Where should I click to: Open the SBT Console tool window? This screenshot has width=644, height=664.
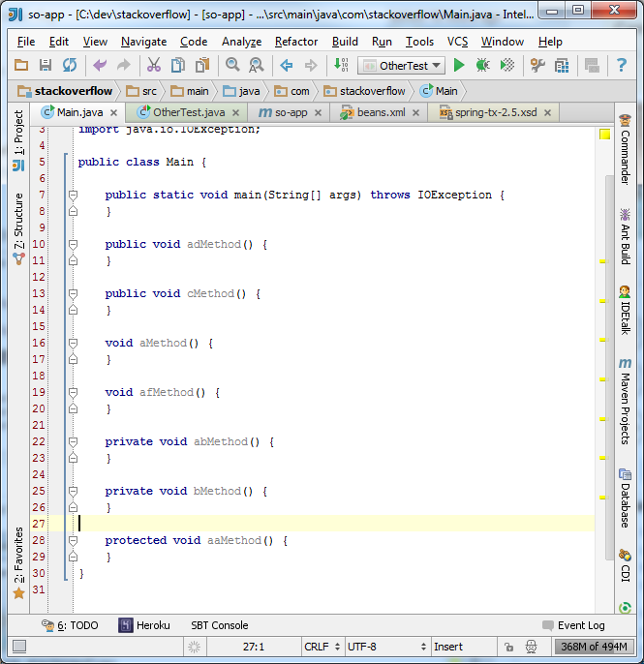pos(220,625)
